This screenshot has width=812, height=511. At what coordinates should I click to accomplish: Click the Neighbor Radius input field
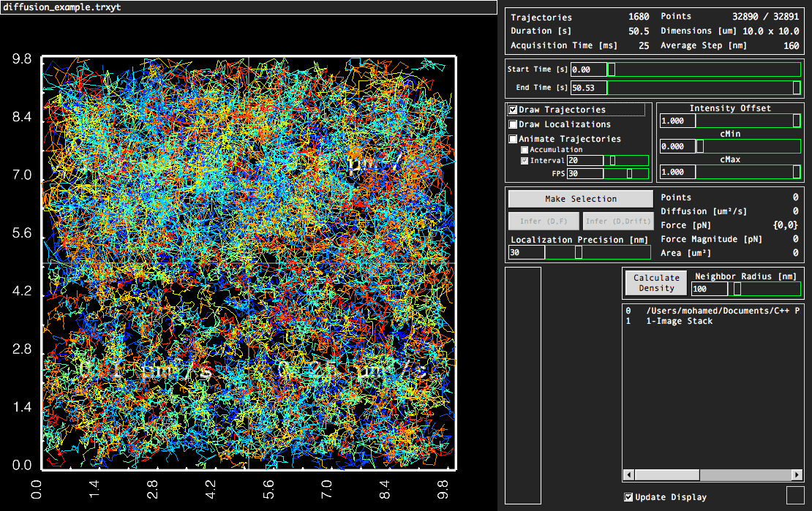(x=710, y=289)
